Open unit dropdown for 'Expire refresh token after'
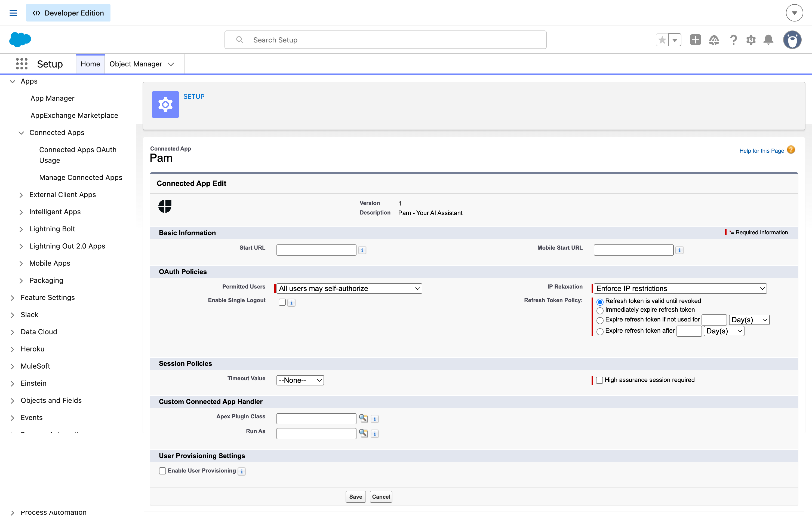This screenshot has height=518, width=812. [724, 331]
